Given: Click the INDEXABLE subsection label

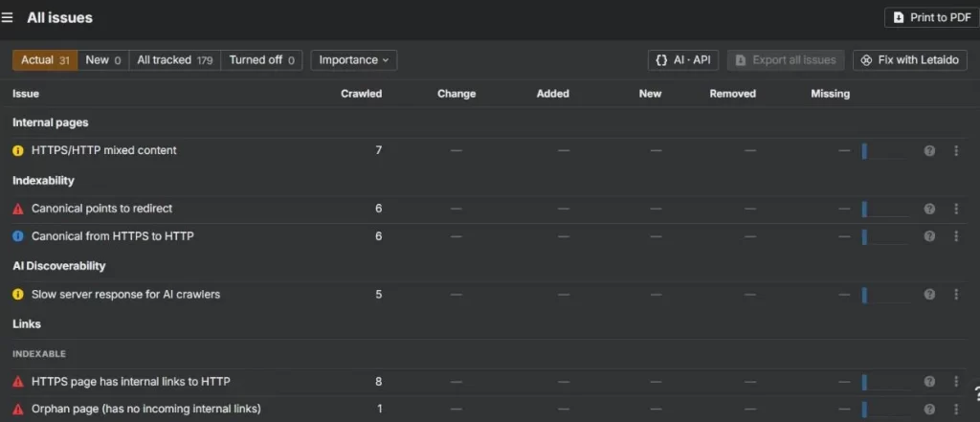Looking at the screenshot, I should pos(39,354).
